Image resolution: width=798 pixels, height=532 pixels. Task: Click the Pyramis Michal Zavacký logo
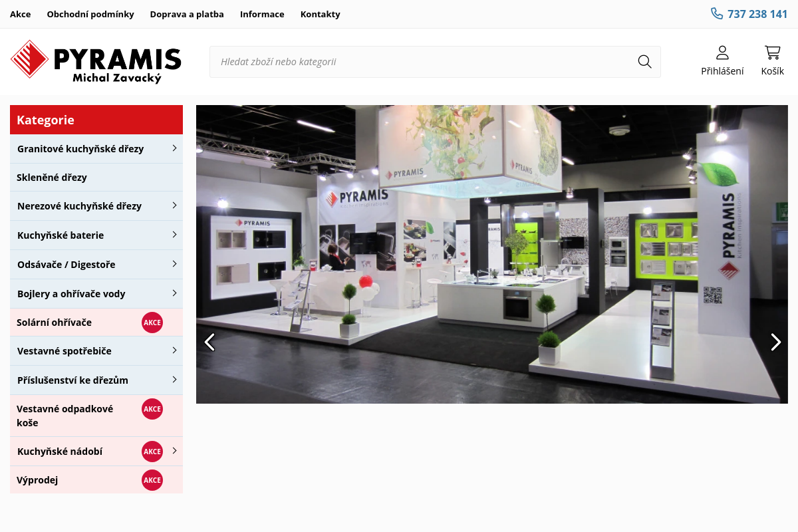[96, 62]
